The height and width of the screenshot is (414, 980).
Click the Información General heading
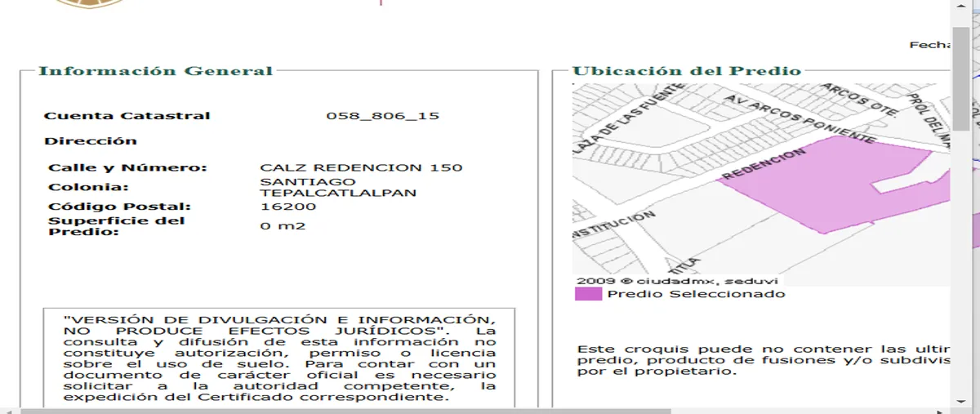tap(156, 70)
